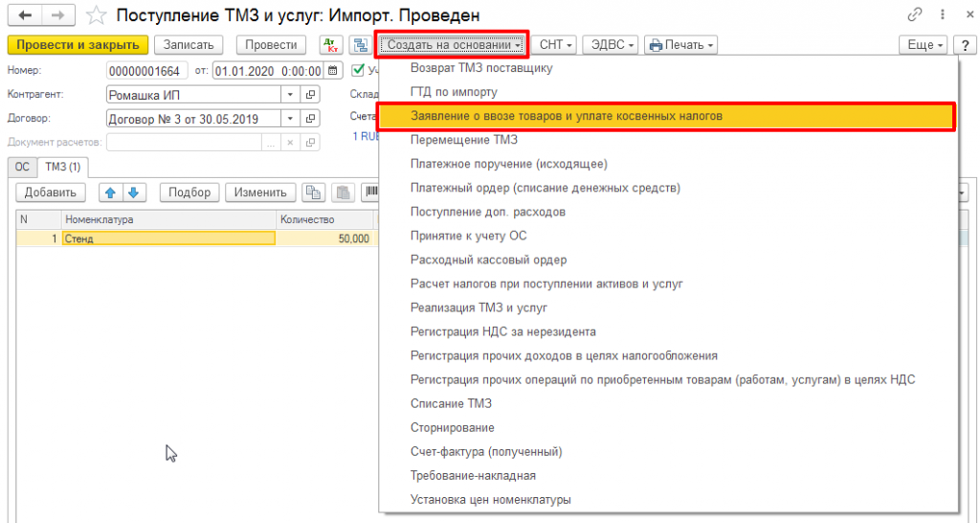This screenshot has height=523, width=980.
Task: Click the Контрагент field Ромашка ИП
Action: pyautogui.click(x=193, y=95)
